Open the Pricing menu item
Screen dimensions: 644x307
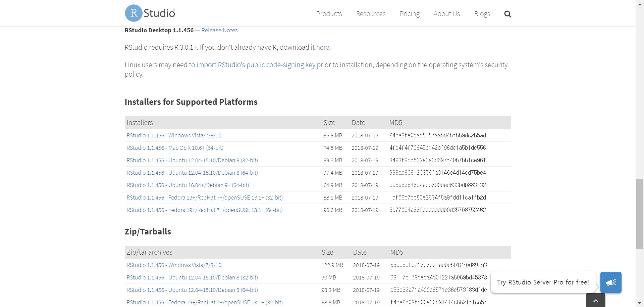(410, 14)
